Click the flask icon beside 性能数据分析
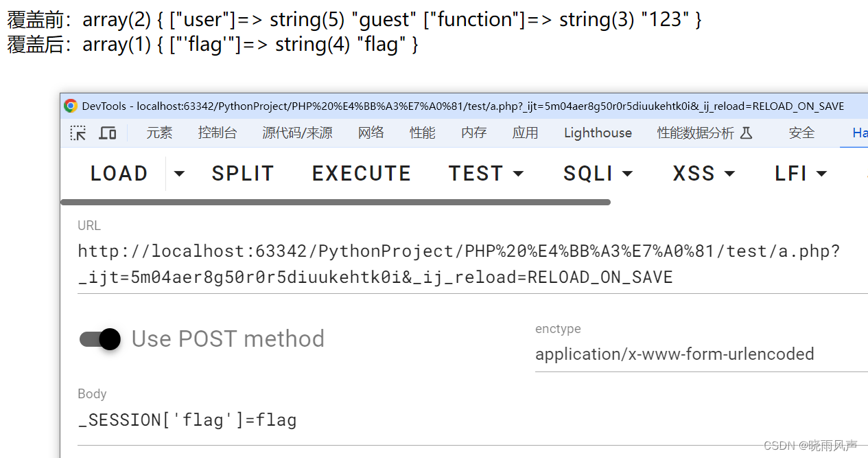 (x=746, y=133)
